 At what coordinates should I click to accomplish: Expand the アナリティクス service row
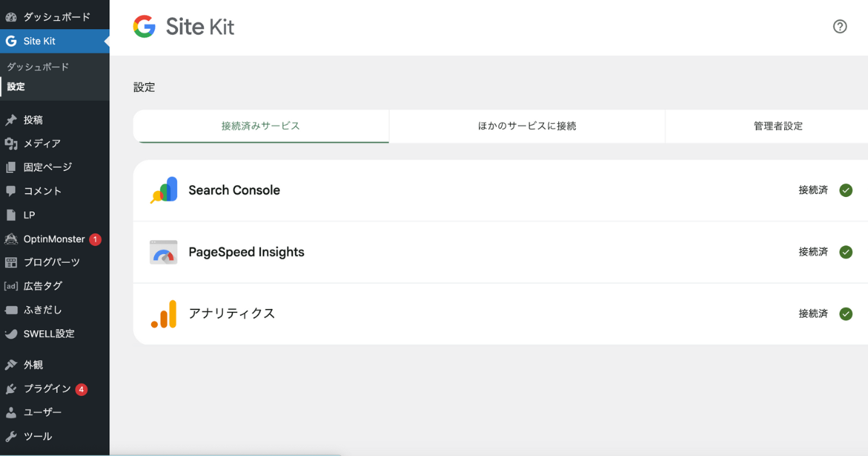click(x=501, y=314)
